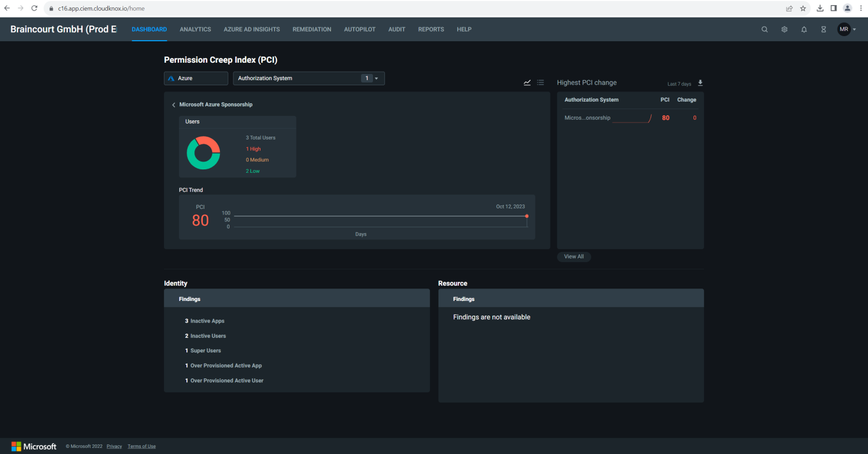Collapse the Microsoft Azure Sponsorship panel
The image size is (868, 454).
pos(173,104)
